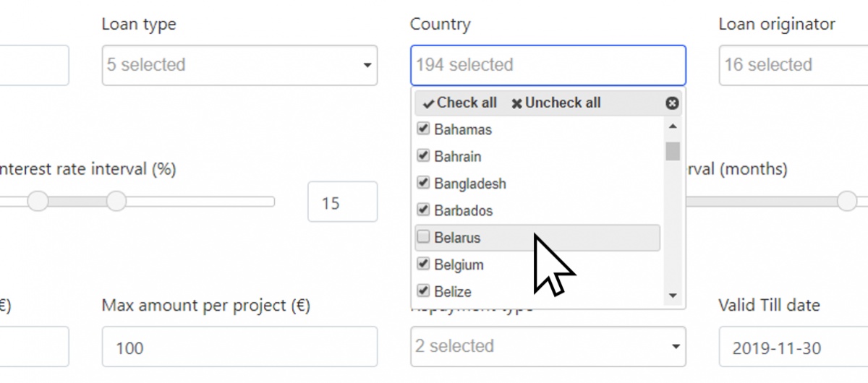
Task: Toggle the Belize checkbox
Action: point(424,291)
